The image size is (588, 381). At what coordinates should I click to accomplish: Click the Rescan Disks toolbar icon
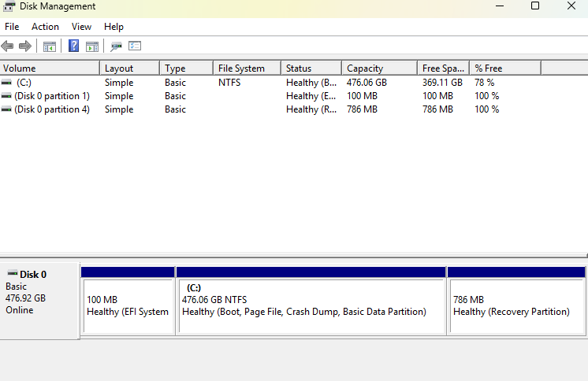click(x=116, y=46)
